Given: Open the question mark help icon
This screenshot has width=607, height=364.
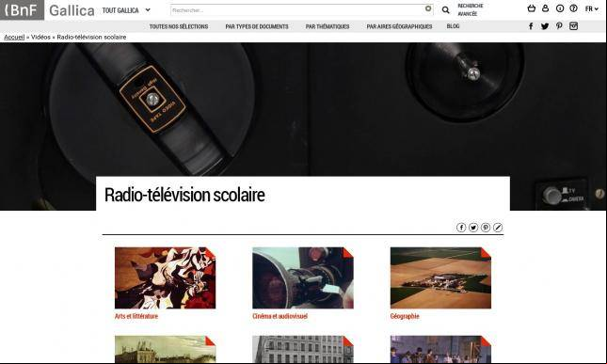Looking at the screenshot, I should (574, 8).
